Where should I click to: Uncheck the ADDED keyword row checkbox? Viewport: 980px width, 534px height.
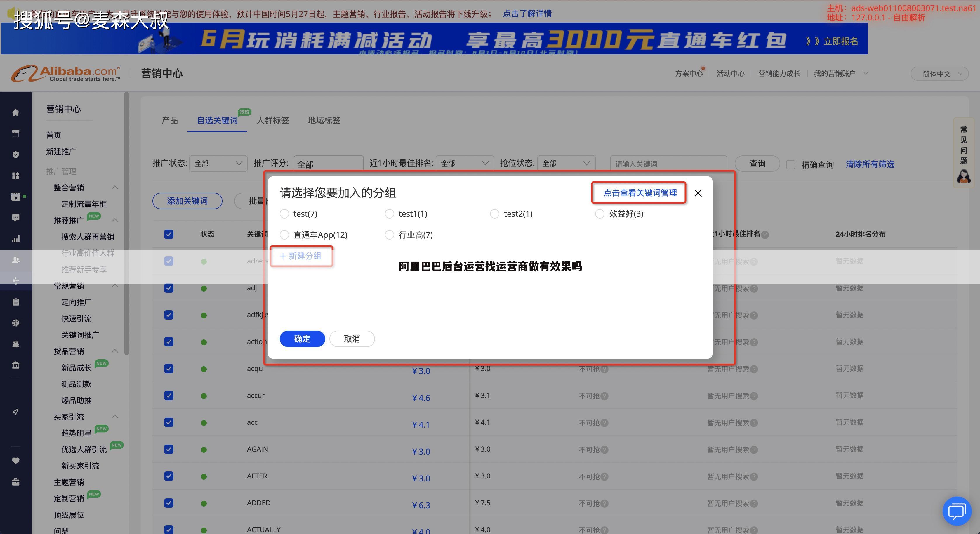click(168, 503)
